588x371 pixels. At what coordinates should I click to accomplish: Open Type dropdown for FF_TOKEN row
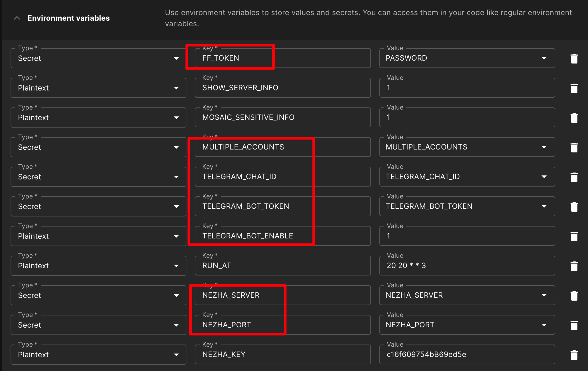(x=98, y=58)
